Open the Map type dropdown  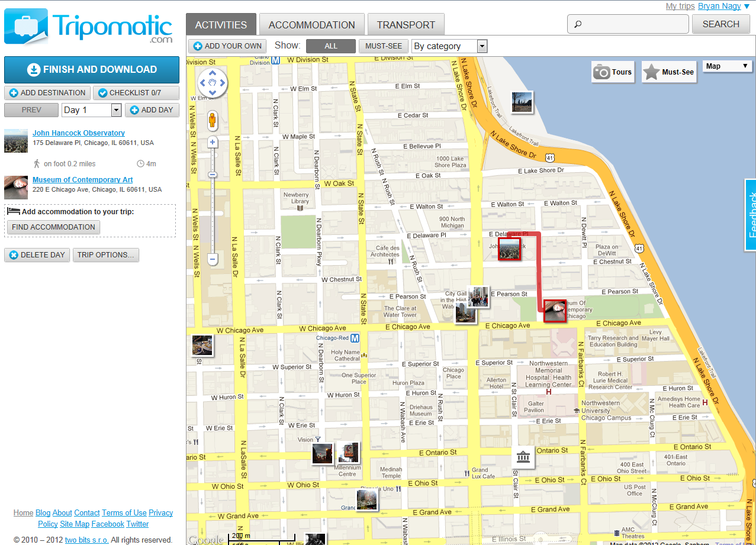[x=727, y=66]
